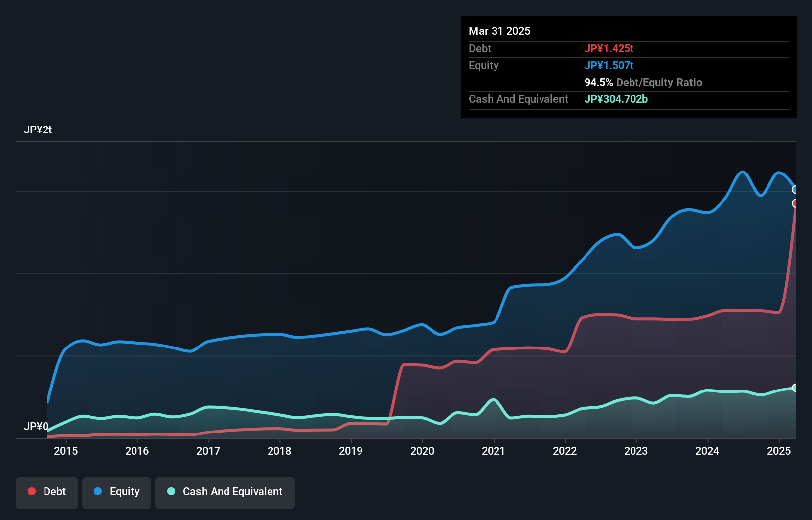Toggle the Equity series legend button
Screen dimensions: 812x520
117,492
